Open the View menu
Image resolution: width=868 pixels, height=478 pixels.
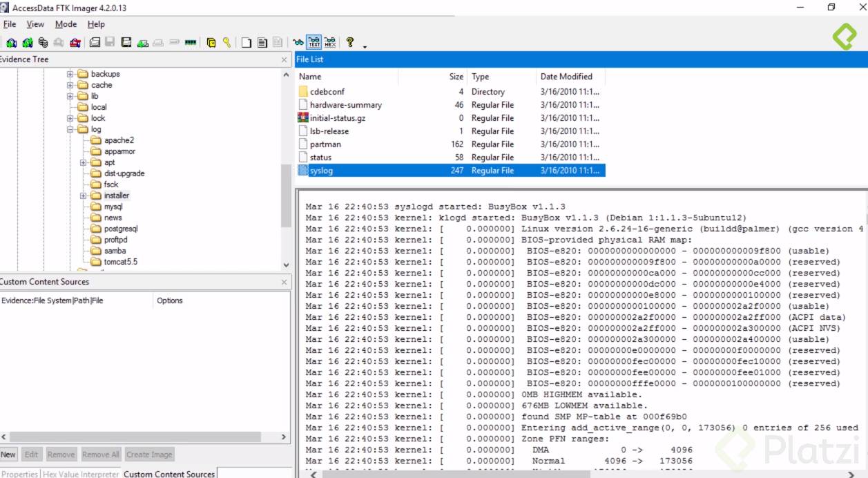click(35, 24)
